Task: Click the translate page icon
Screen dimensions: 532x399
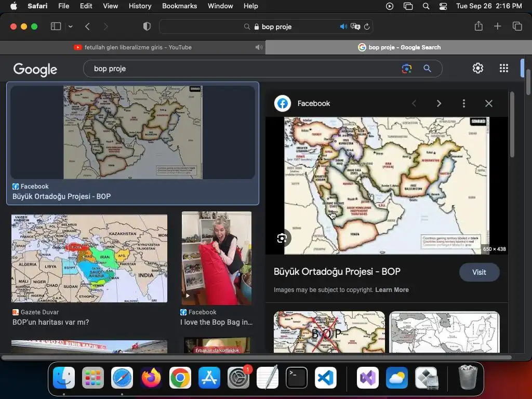Action: click(355, 26)
